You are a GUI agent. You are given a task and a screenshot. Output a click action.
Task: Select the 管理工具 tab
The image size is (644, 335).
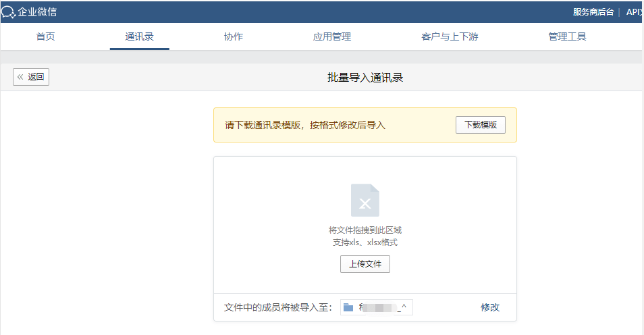(567, 36)
